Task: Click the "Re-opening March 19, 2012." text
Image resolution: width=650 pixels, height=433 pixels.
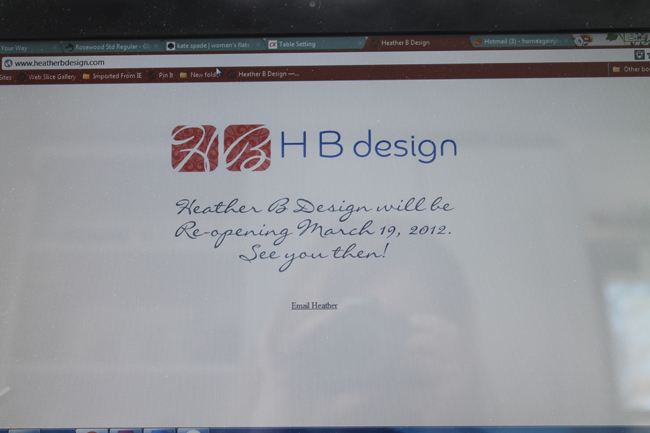Action: click(313, 232)
